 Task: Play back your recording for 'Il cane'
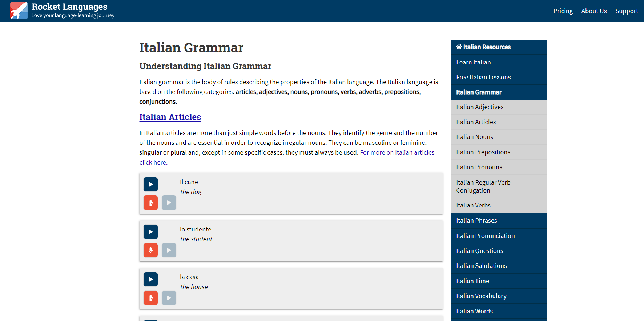(x=169, y=203)
